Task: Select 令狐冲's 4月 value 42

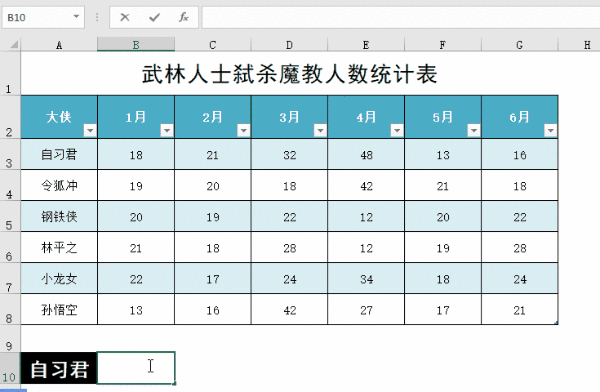Action: (x=366, y=185)
